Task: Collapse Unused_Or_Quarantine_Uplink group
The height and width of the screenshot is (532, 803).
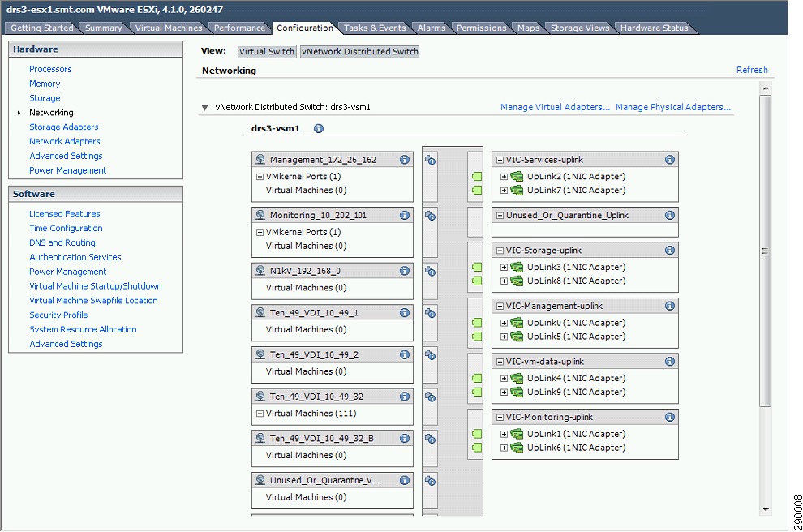Action: click(x=500, y=216)
